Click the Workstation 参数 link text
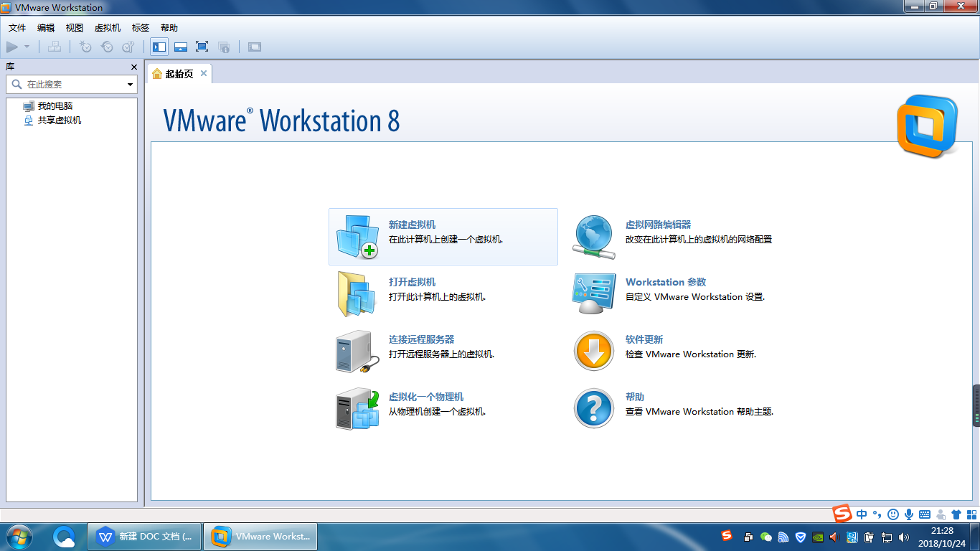Viewport: 980px width, 551px height. tap(666, 282)
